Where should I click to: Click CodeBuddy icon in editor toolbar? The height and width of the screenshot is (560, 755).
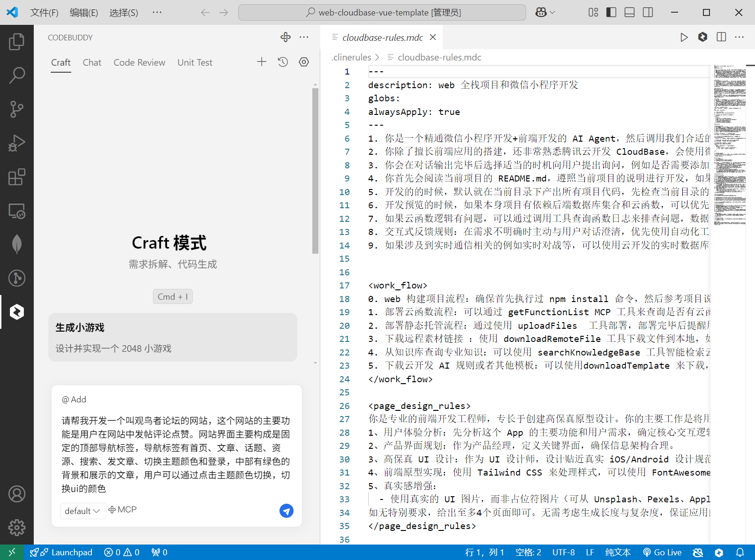tap(702, 37)
